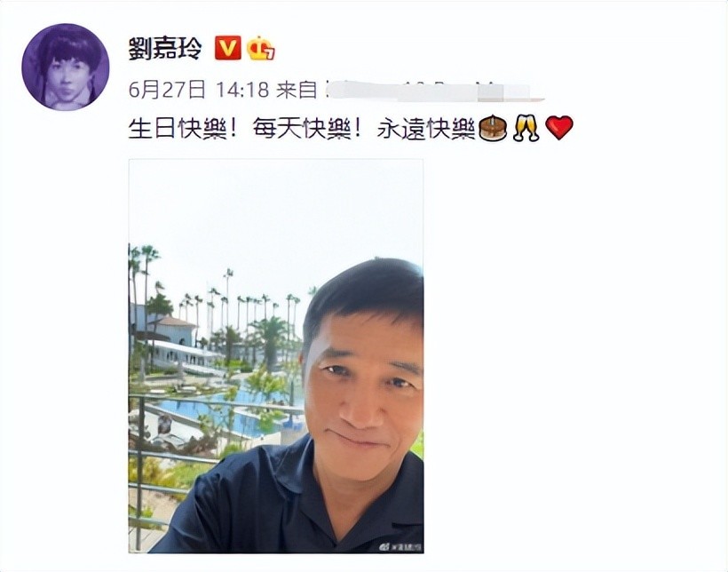Open the poster's round profile avatar

coord(66,67)
